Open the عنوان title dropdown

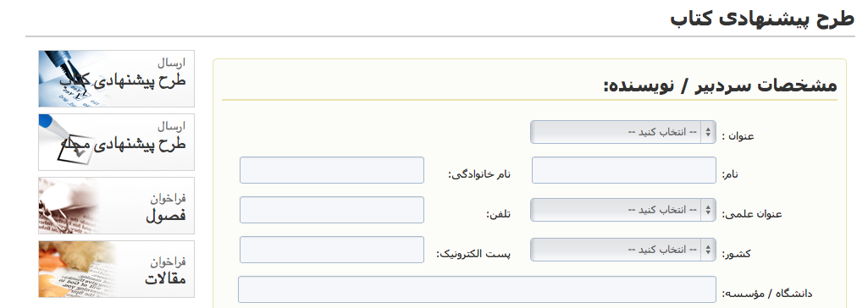pos(622,132)
